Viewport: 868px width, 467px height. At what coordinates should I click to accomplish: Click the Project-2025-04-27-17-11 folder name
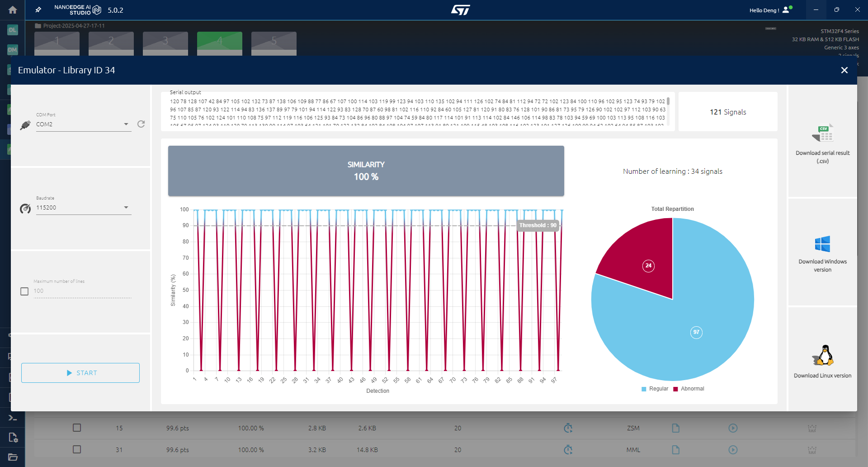[x=74, y=26]
